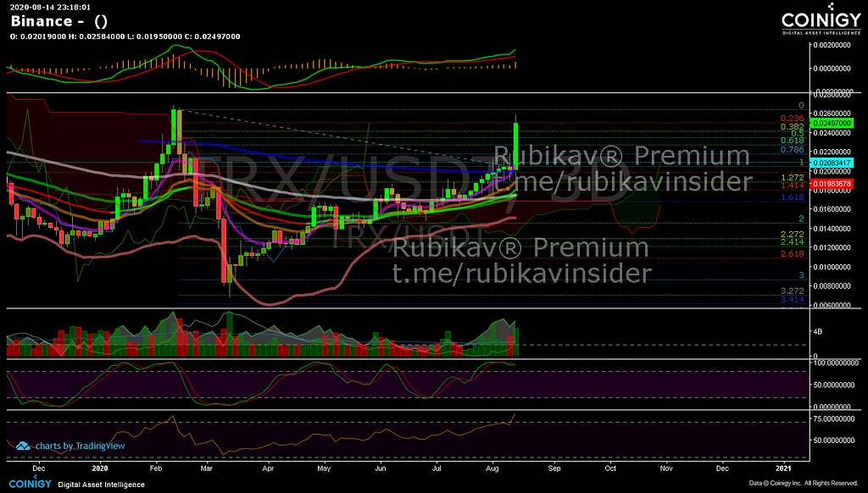
Task: Click the 2.618 Fibonacci level label
Action: [x=793, y=254]
